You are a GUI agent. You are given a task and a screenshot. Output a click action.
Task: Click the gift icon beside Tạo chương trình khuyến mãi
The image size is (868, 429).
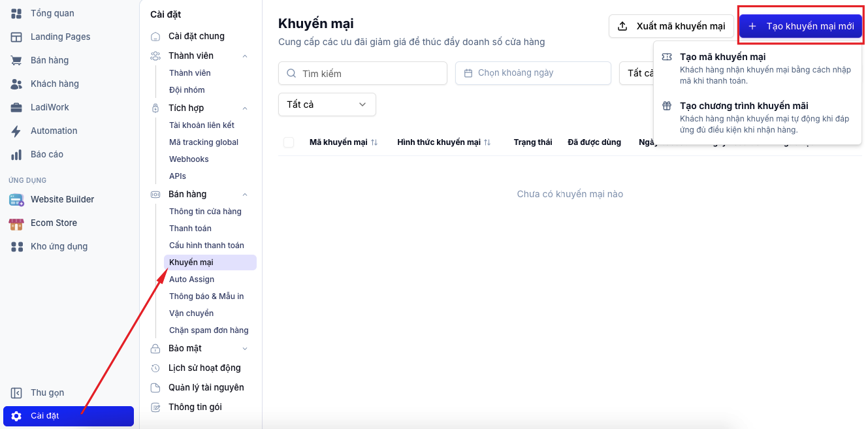[667, 106]
